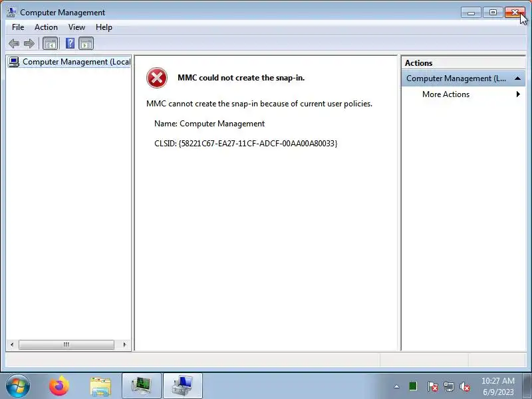Open the Help toolbar icon
The height and width of the screenshot is (399, 532).
(70, 43)
